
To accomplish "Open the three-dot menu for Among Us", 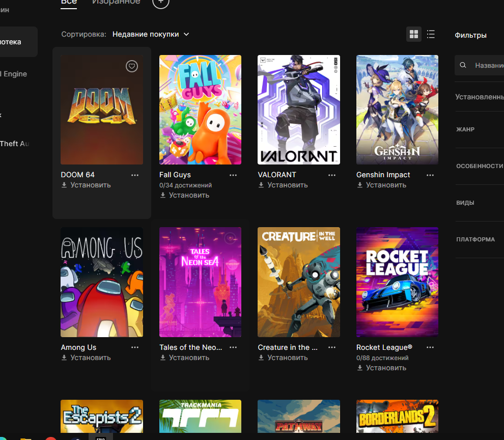I will pyautogui.click(x=135, y=347).
